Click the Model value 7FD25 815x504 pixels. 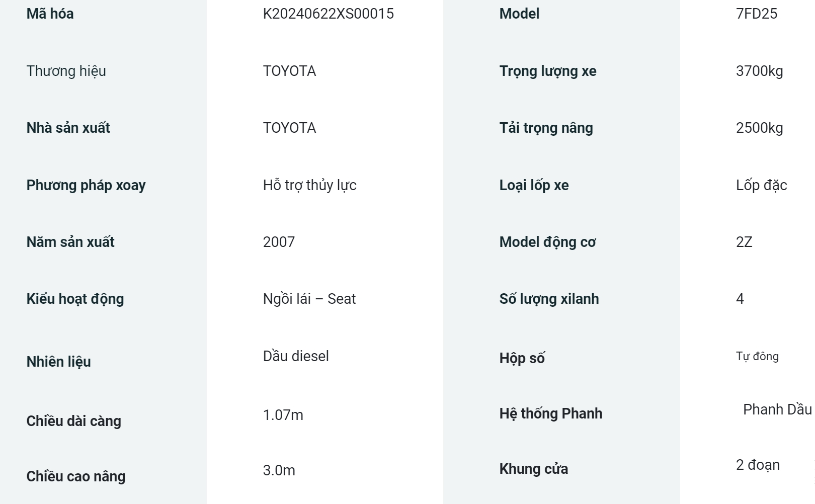coord(756,14)
